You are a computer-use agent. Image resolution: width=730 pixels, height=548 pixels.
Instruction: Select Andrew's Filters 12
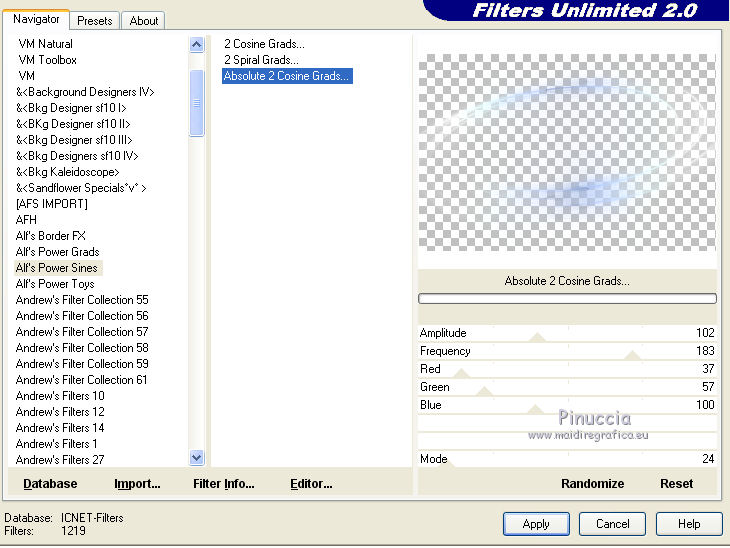[60, 412]
